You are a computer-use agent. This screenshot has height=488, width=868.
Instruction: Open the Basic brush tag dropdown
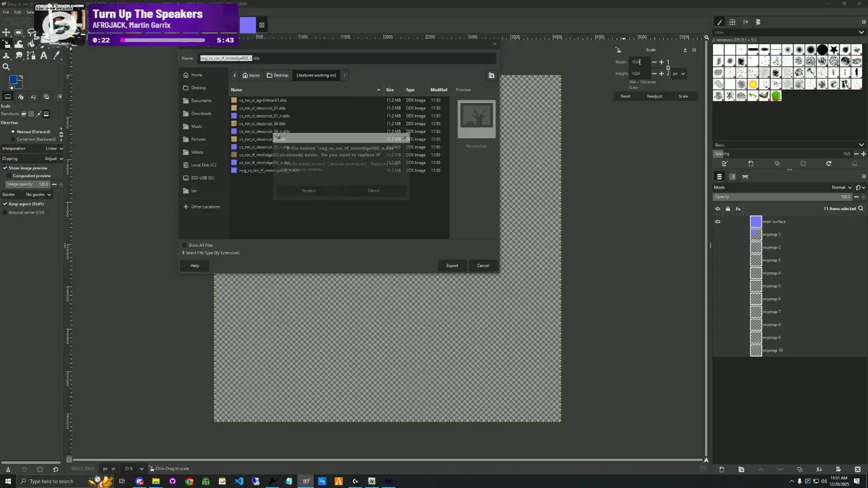(x=789, y=145)
